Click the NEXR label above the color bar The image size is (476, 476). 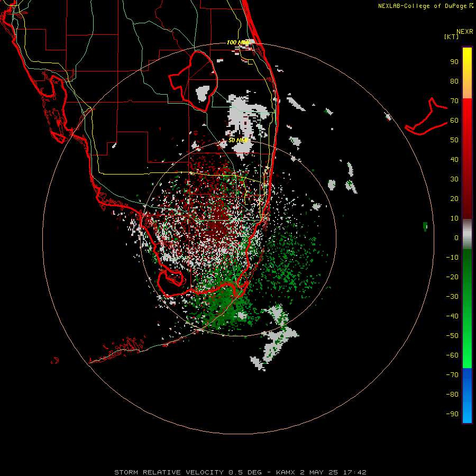point(464,32)
